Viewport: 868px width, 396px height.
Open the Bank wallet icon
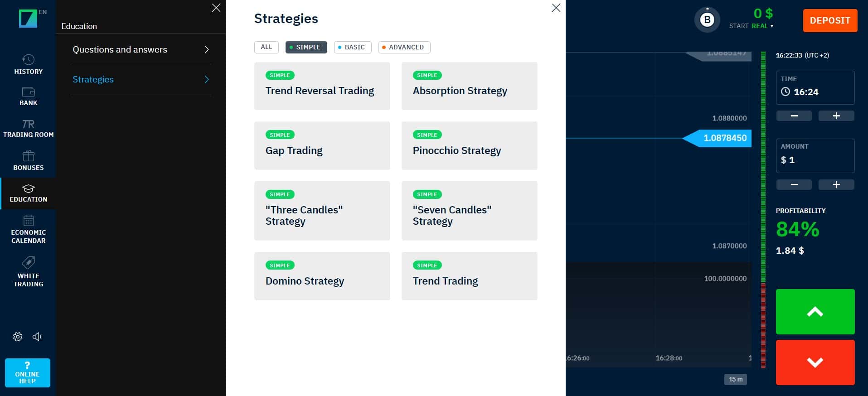pos(28,92)
